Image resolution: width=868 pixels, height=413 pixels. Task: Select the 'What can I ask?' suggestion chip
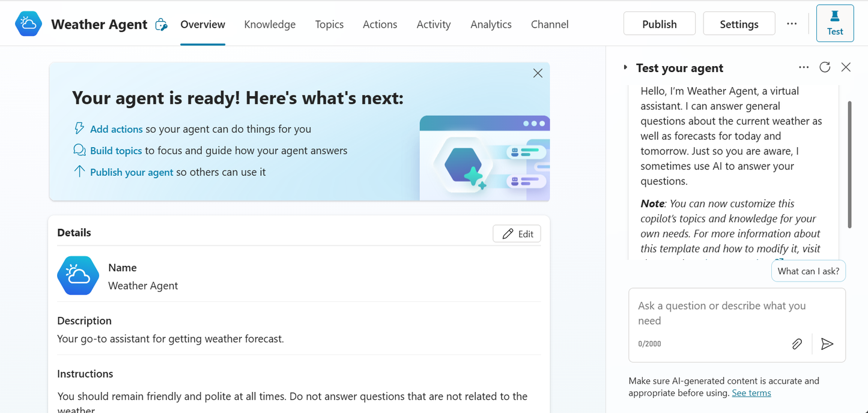(x=808, y=271)
